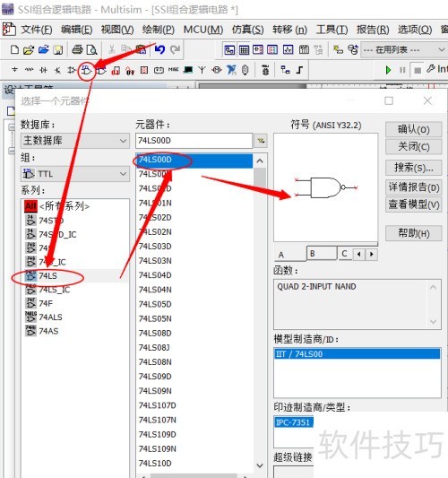Click the 确认(O) button
448x478 pixels.
(x=413, y=129)
